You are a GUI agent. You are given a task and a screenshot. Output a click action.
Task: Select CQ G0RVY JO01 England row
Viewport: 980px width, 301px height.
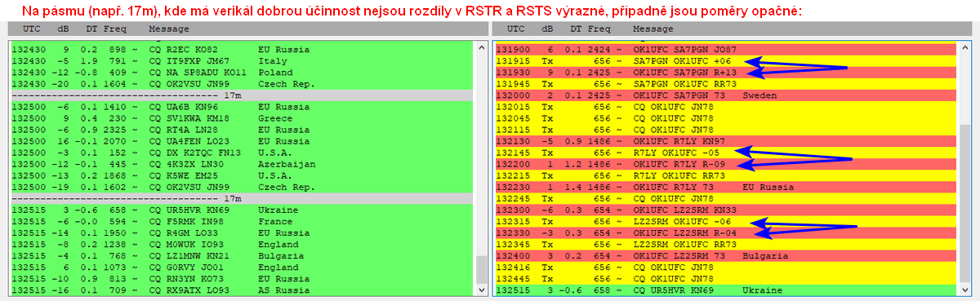pyautogui.click(x=243, y=266)
